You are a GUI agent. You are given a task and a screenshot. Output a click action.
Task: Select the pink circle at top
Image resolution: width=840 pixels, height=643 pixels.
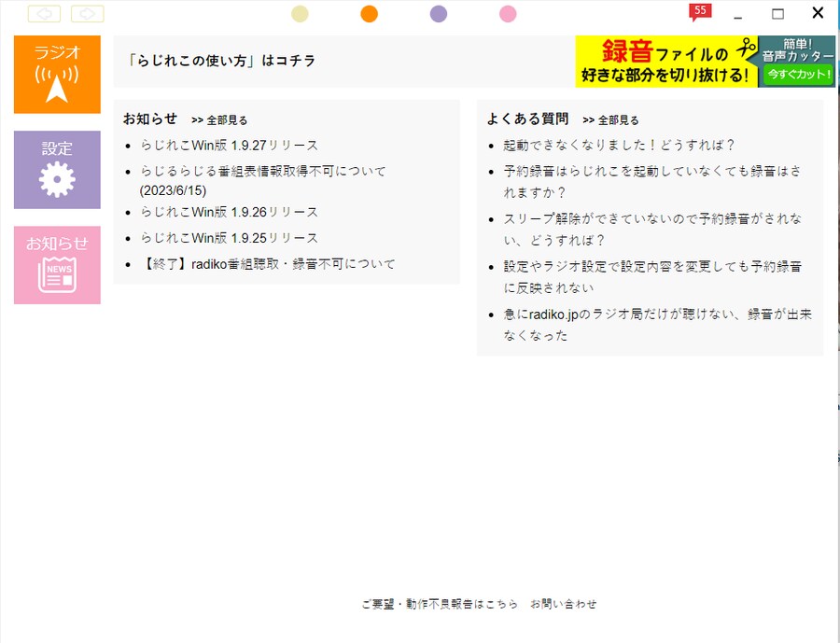(508, 14)
